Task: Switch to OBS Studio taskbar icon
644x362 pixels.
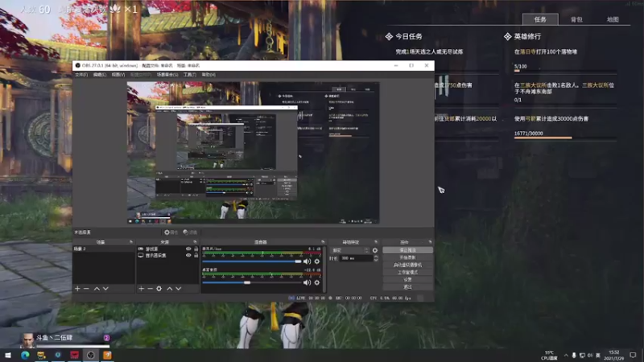Action: (91, 355)
